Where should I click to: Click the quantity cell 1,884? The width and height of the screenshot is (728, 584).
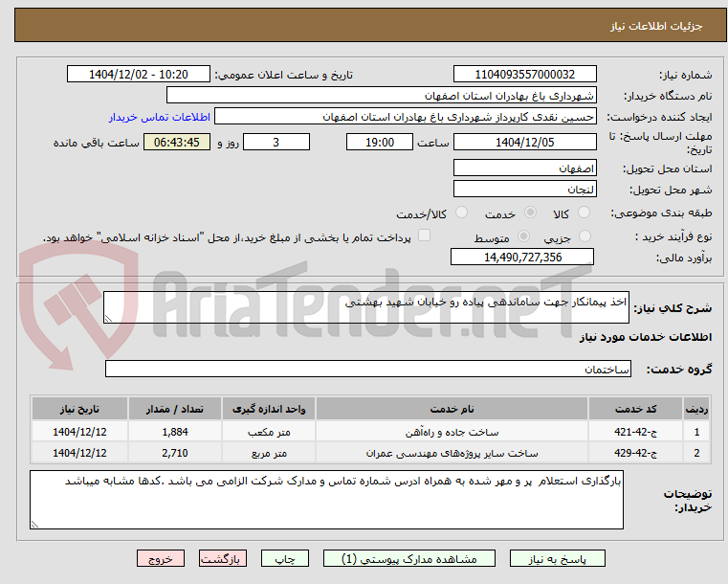tap(174, 432)
